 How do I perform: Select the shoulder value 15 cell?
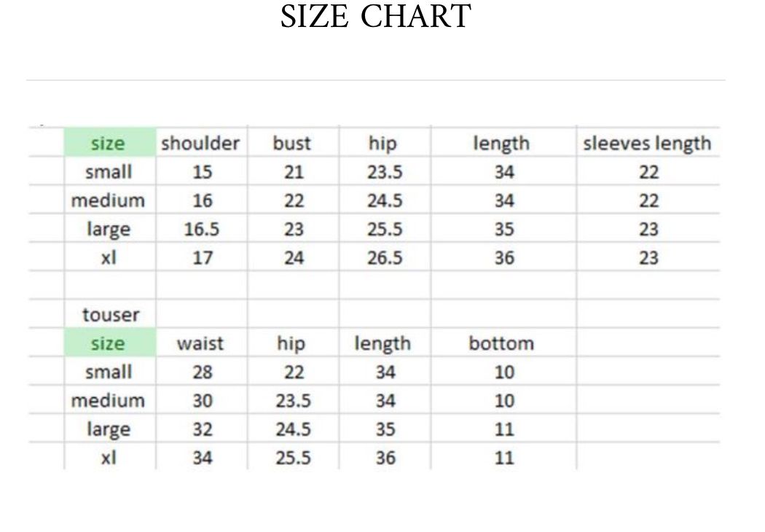pos(203,173)
